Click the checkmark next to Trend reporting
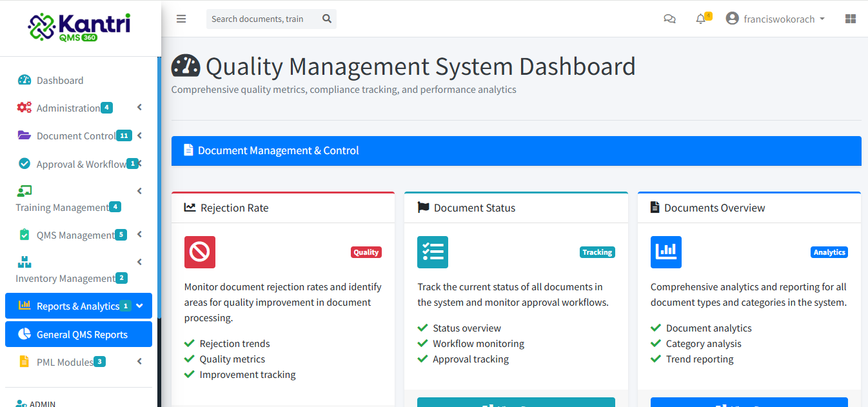 point(655,359)
